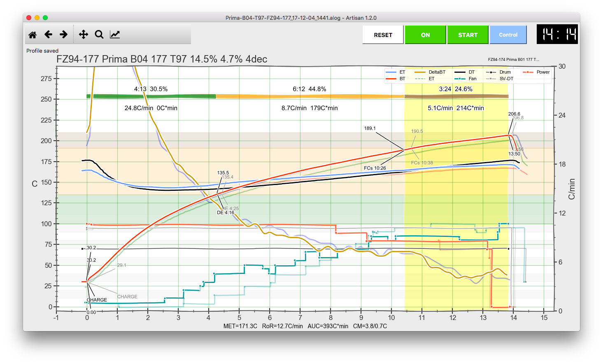Click the green drying phase bar
The height and width of the screenshot is (364, 603).
[x=151, y=96]
